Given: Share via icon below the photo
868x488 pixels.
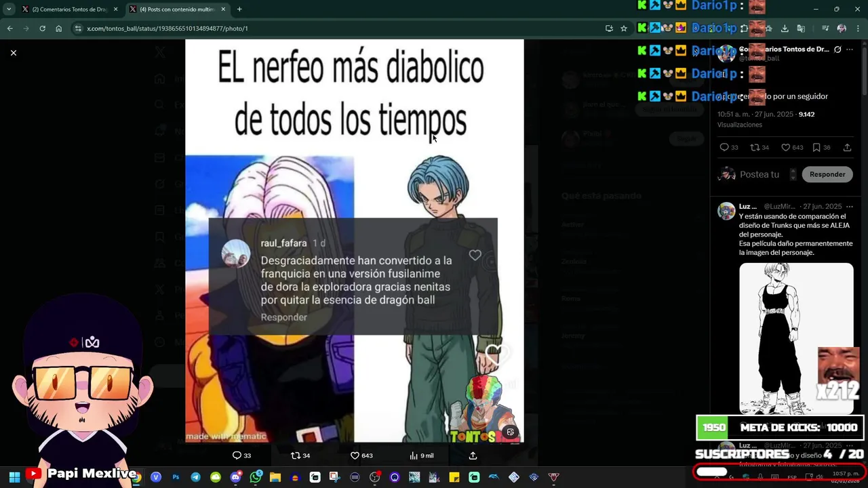Looking at the screenshot, I should (x=473, y=455).
